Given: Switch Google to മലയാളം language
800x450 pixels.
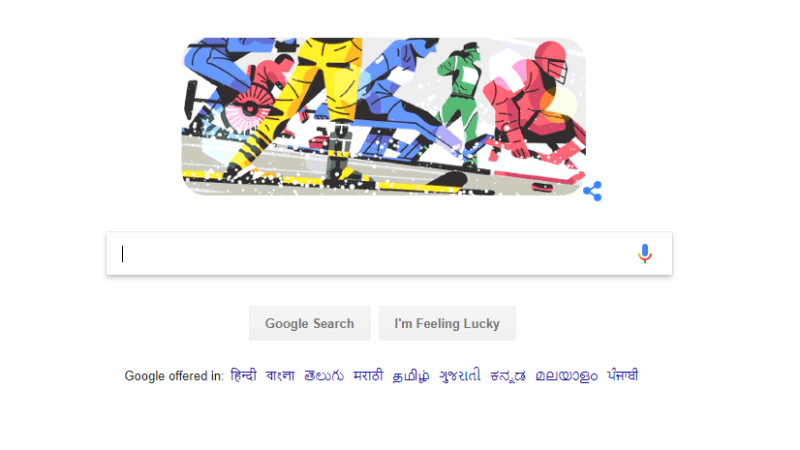Looking at the screenshot, I should tap(566, 376).
